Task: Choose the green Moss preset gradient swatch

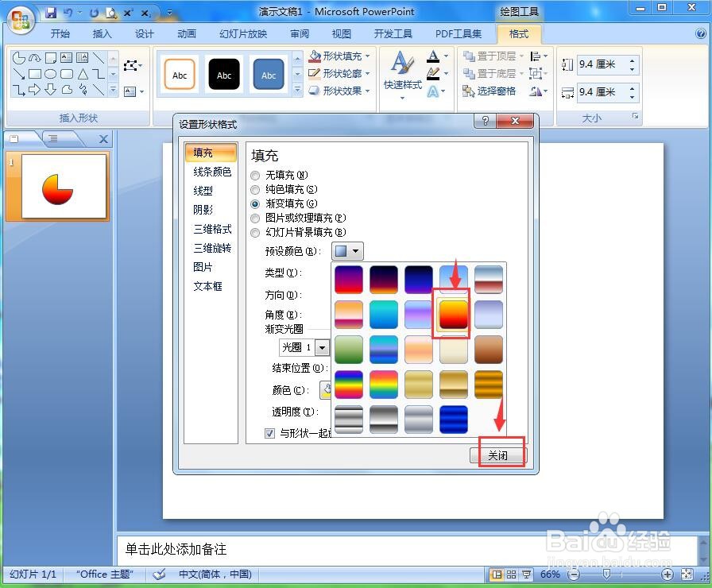Action: pyautogui.click(x=348, y=349)
